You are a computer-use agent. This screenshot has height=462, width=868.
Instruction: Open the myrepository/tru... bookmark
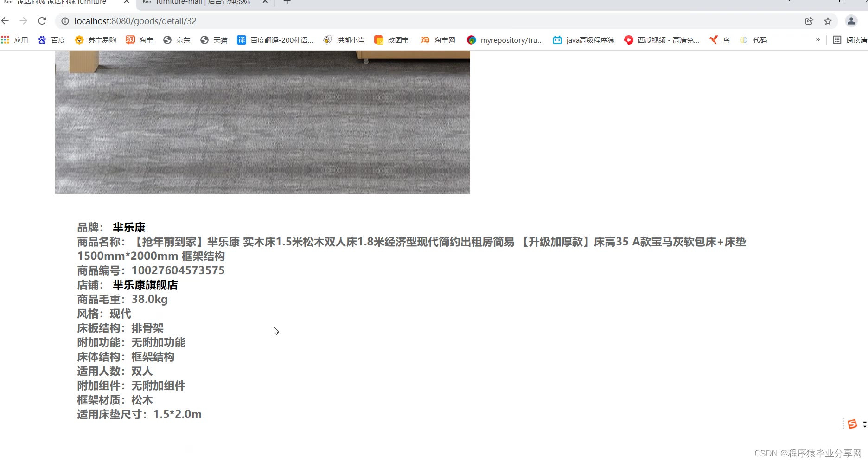(505, 40)
